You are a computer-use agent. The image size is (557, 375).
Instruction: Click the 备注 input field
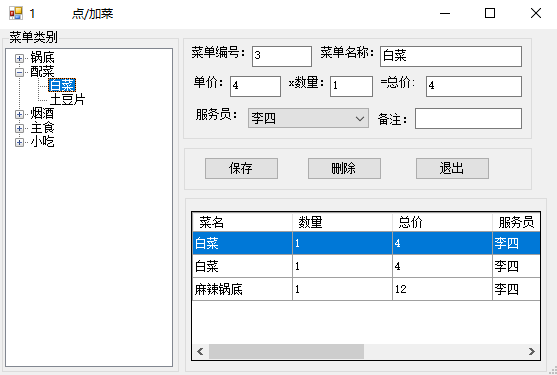[x=469, y=118]
